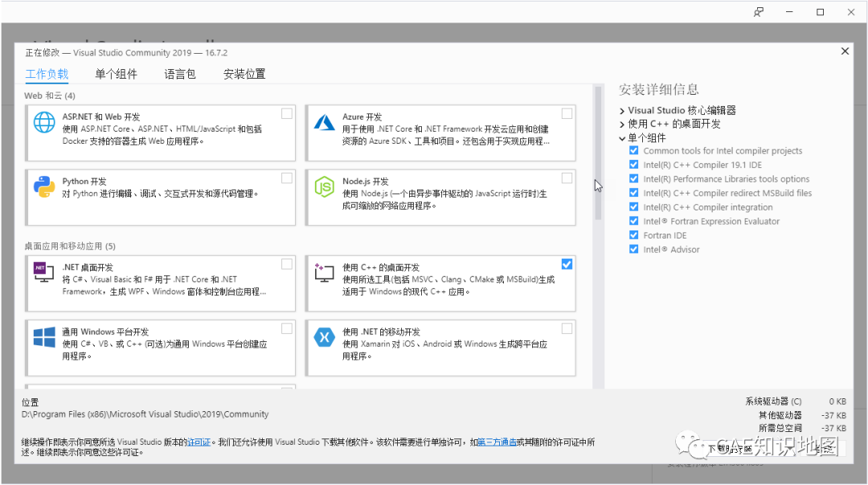Image resolution: width=868 pixels, height=485 pixels.
Task: Collapse the 单个组件 details node
Action: coord(622,138)
